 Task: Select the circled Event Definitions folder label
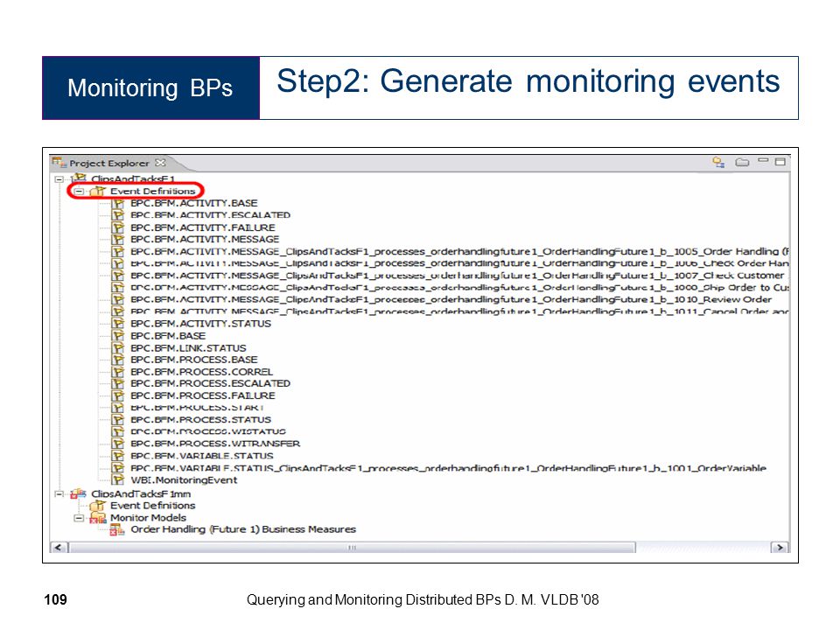coord(152,192)
